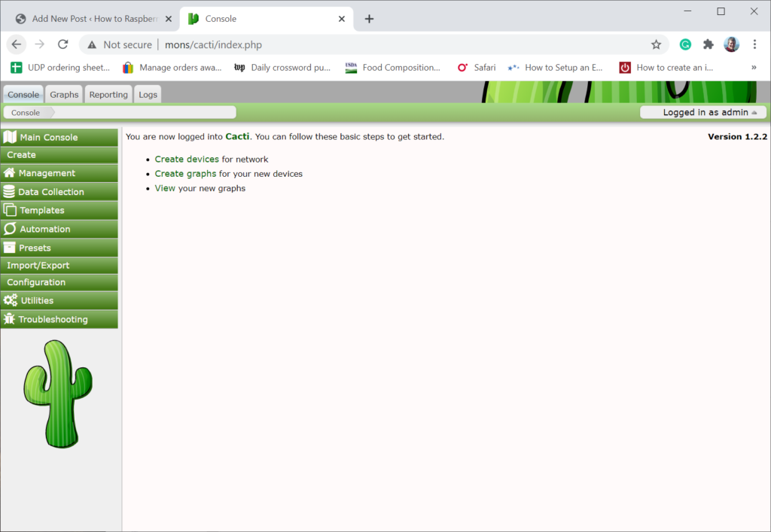Close the Console browser tab
The height and width of the screenshot is (532, 771).
342,19
